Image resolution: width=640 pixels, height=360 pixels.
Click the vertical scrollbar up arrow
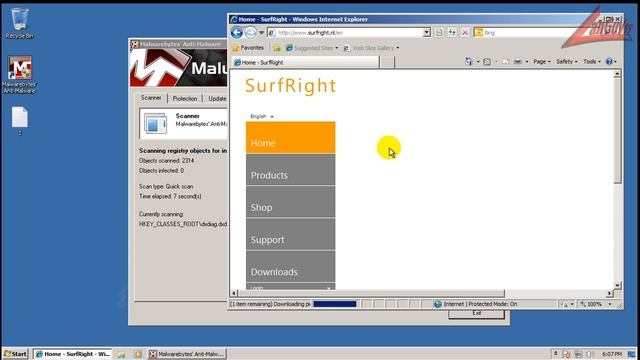[617, 74]
